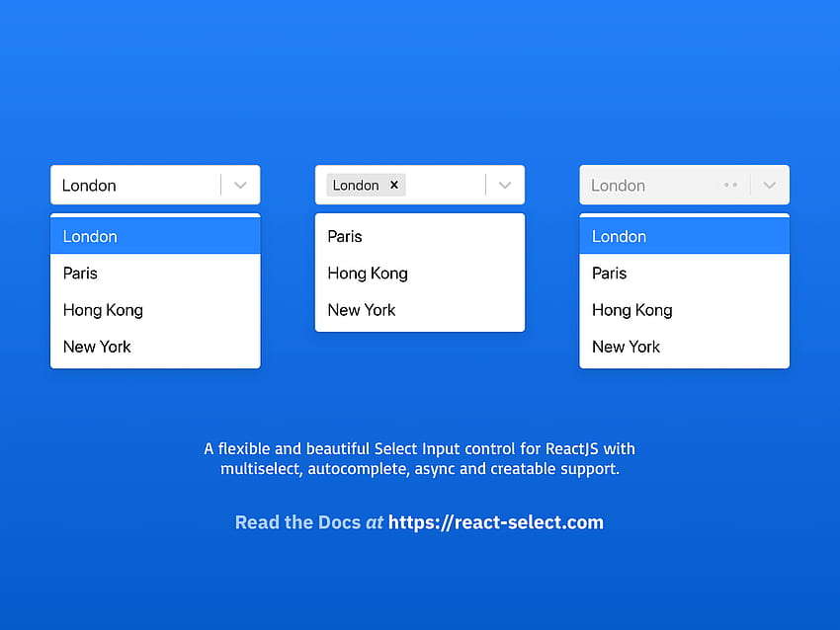Open the disabled loading select's chevron
The width and height of the screenshot is (840, 630).
[769, 186]
